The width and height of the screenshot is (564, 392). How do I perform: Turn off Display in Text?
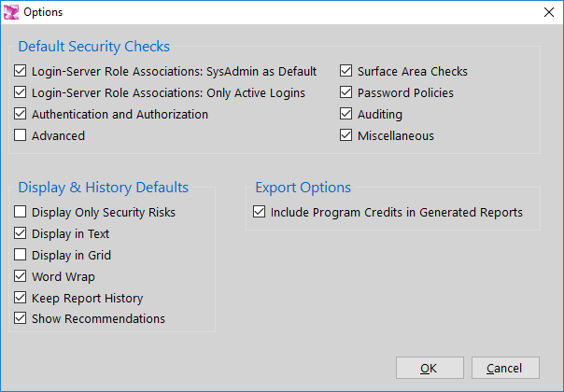[x=21, y=233]
